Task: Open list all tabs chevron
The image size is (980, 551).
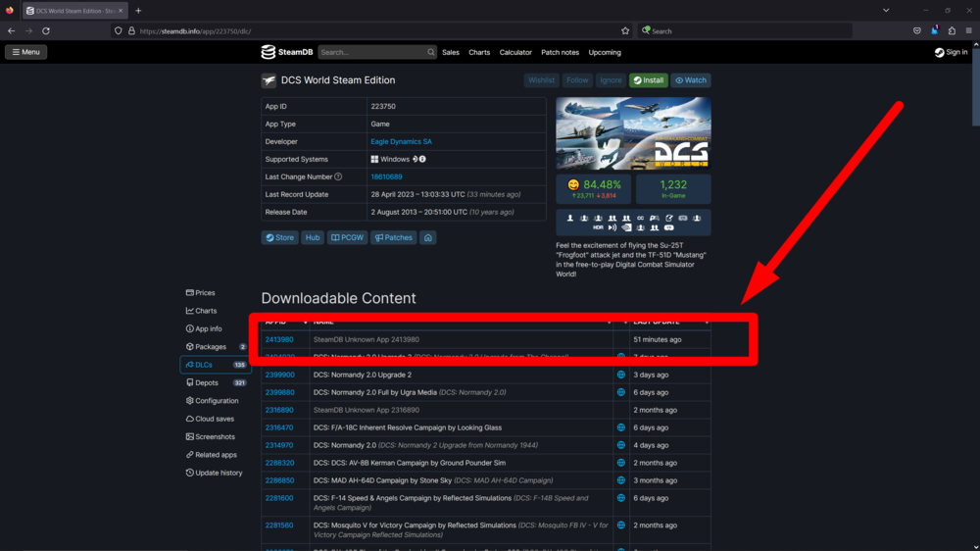Action: [x=886, y=11]
